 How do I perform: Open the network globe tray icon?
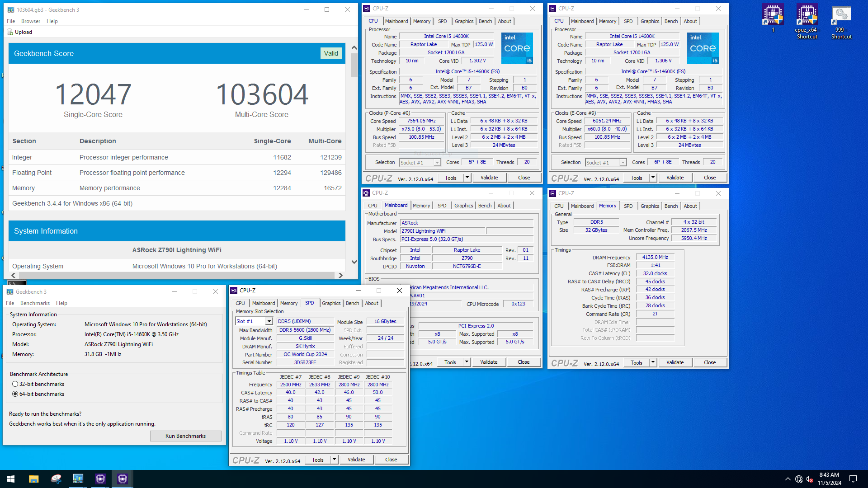click(x=799, y=479)
